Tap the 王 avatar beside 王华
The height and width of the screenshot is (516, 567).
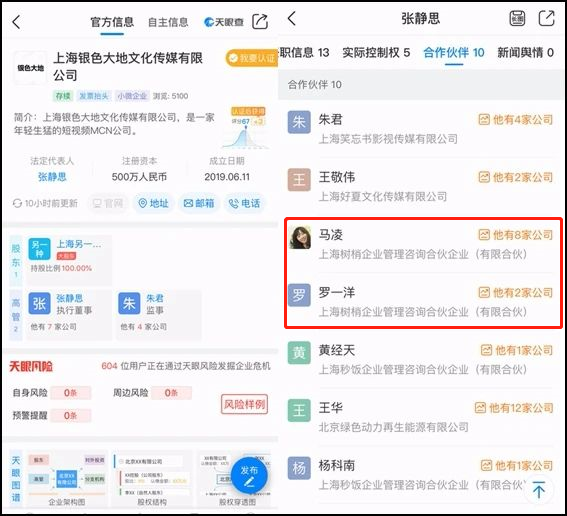299,410
